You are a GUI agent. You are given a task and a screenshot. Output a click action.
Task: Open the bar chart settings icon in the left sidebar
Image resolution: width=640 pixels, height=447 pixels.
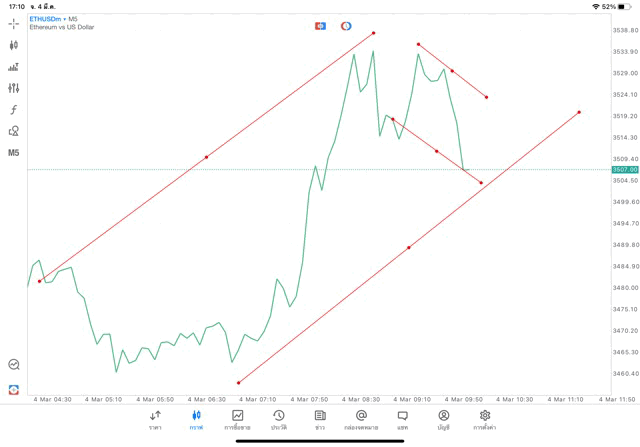pyautogui.click(x=13, y=67)
